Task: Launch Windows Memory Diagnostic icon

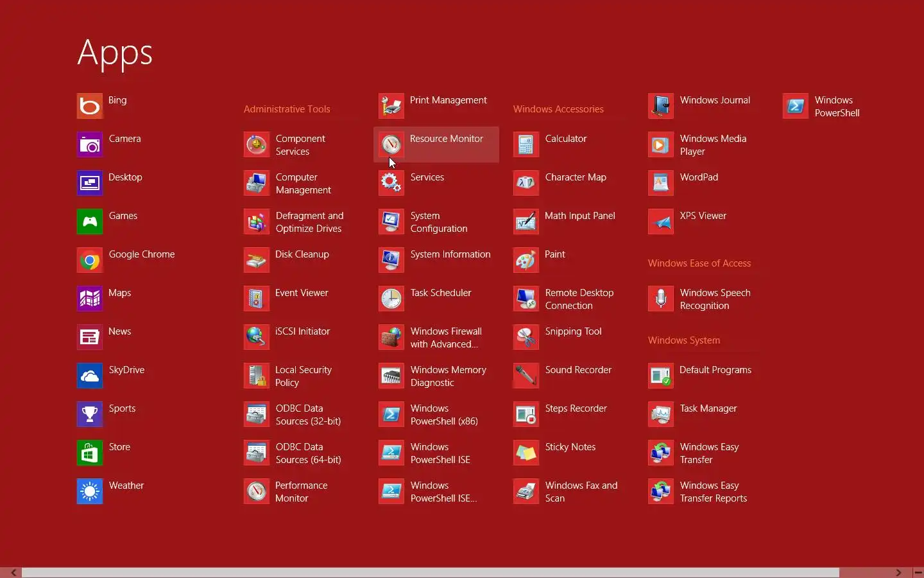Action: [391, 376]
